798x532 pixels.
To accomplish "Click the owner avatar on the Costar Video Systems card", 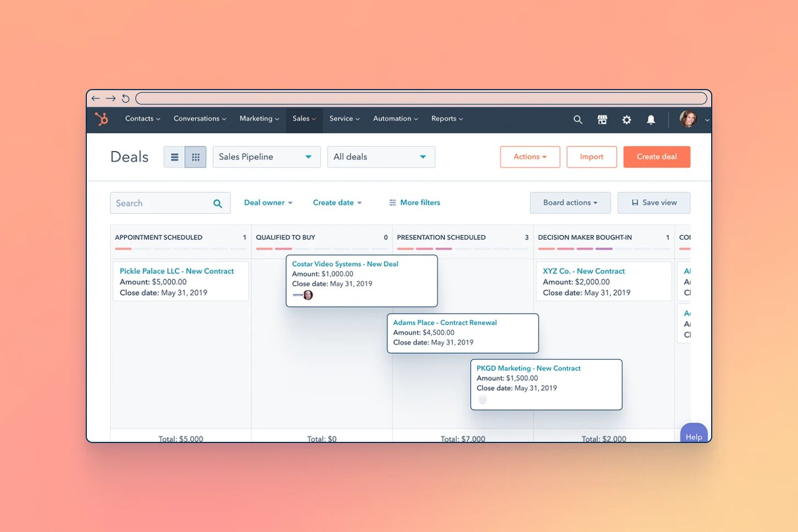I will click(308, 295).
